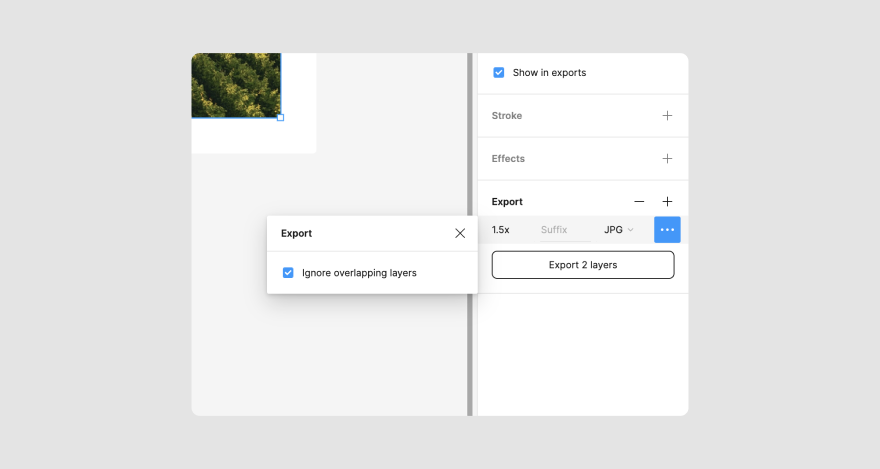Add a stroke with the plus icon

[x=667, y=116]
